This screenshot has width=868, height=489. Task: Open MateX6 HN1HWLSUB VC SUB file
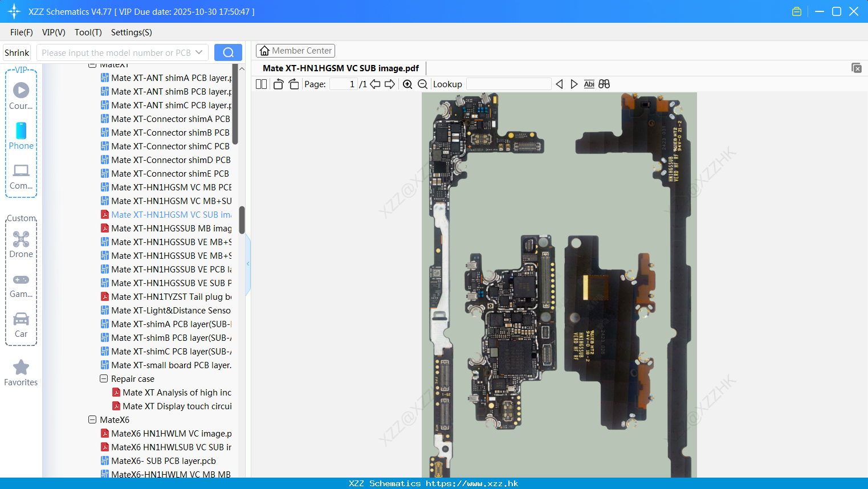click(166, 447)
